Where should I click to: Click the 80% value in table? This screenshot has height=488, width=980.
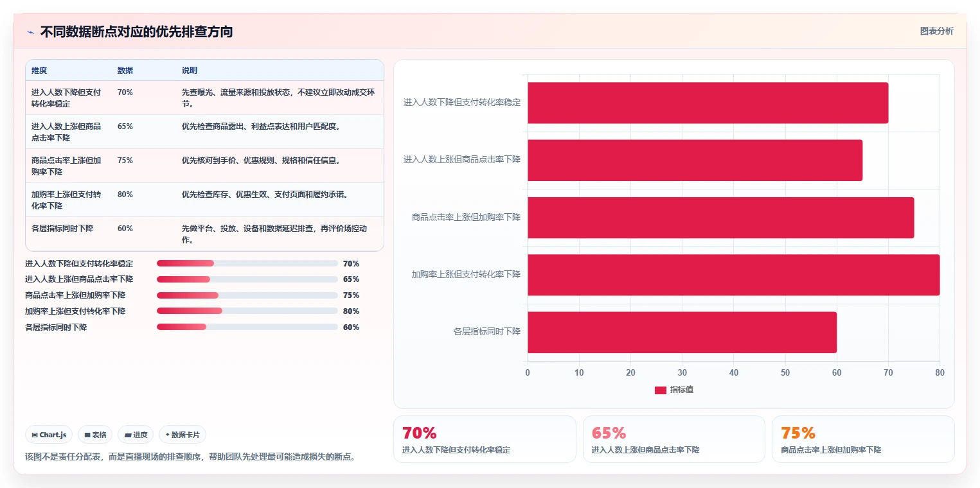(125, 195)
